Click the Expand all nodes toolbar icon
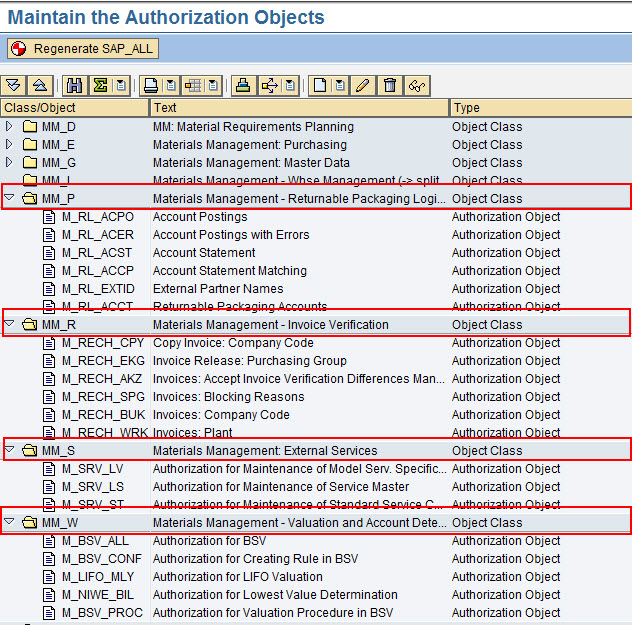The image size is (632, 625). pyautogui.click(x=14, y=86)
